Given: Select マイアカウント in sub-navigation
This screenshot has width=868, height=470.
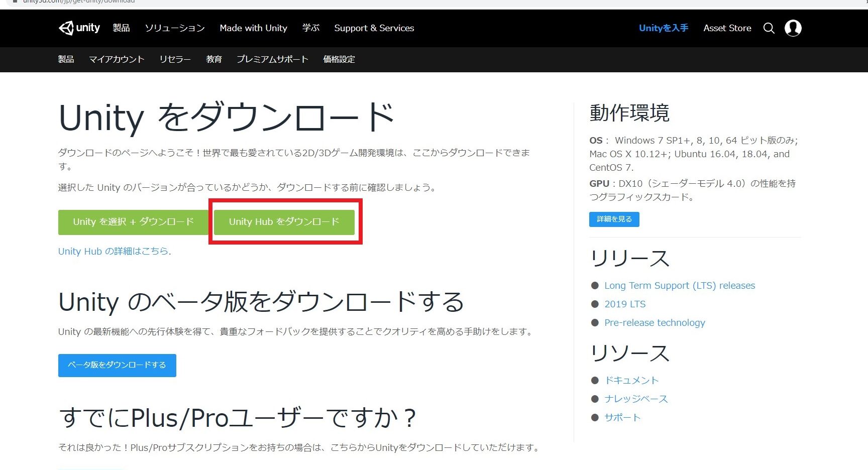Looking at the screenshot, I should pos(117,59).
